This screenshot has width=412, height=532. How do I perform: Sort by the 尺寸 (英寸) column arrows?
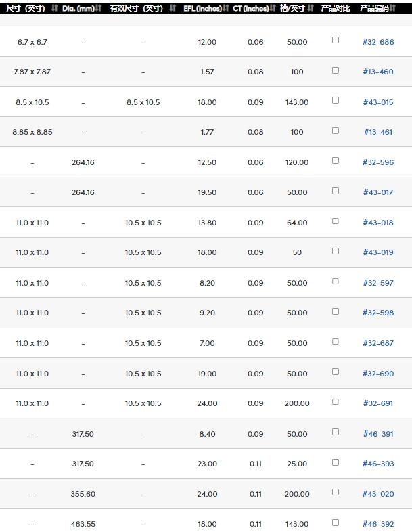click(x=55, y=8)
